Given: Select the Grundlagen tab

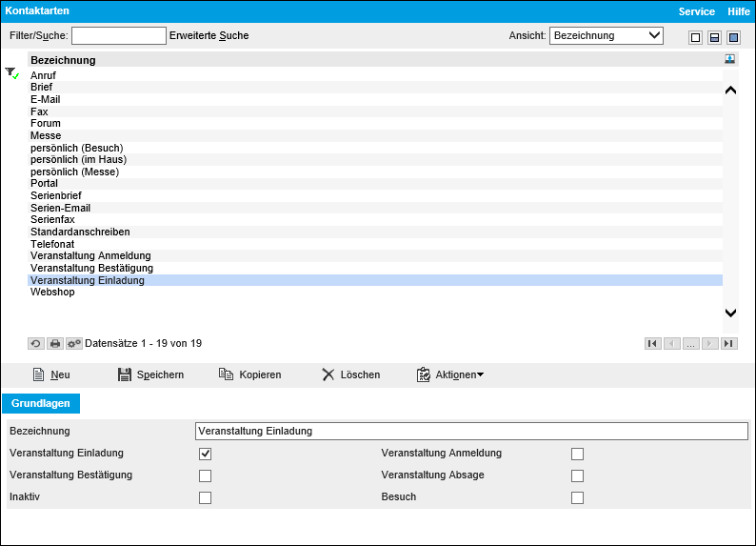Looking at the screenshot, I should pyautogui.click(x=41, y=403).
